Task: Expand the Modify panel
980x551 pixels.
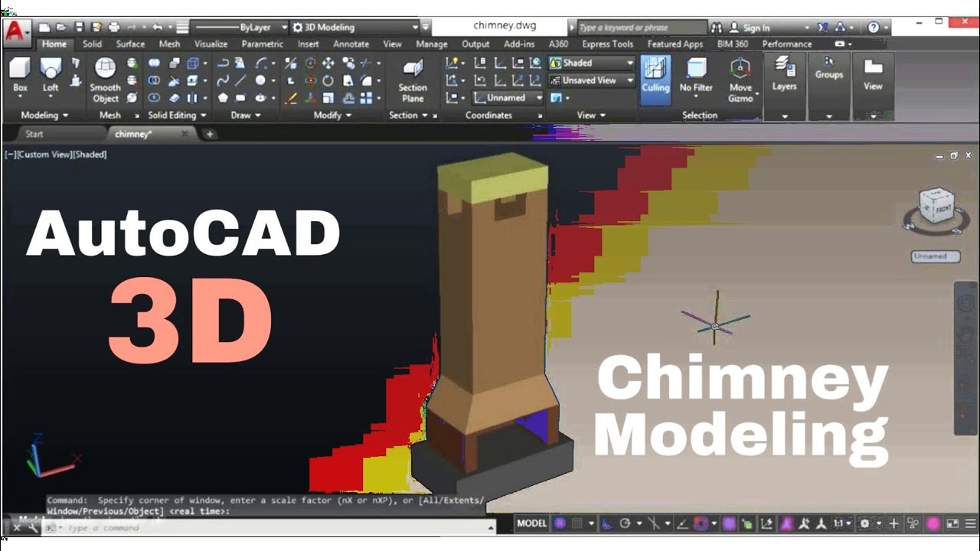Action: [x=333, y=116]
